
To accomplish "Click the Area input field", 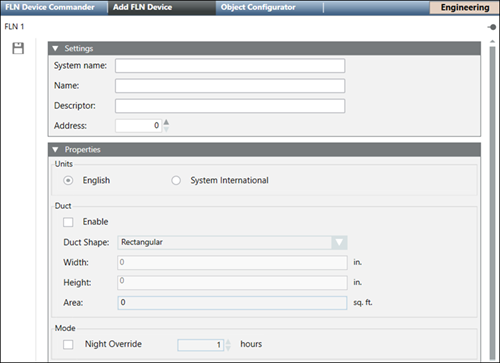I will [232, 303].
